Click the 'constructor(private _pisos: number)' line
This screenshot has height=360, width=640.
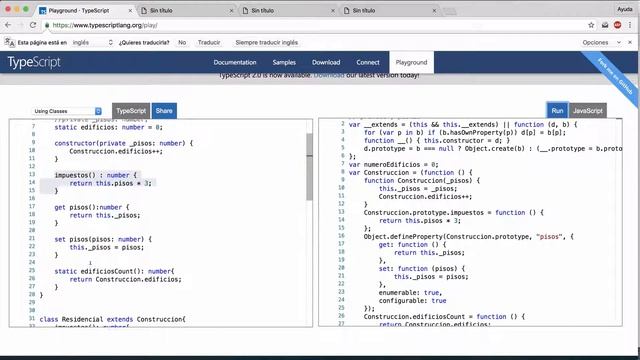pyautogui.click(x=124, y=143)
